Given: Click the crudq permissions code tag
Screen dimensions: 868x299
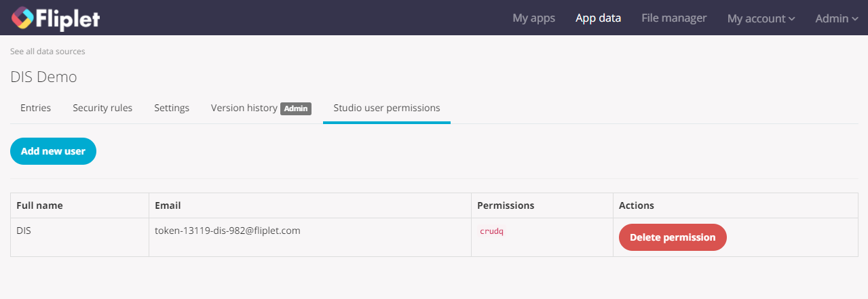Looking at the screenshot, I should 491,231.
